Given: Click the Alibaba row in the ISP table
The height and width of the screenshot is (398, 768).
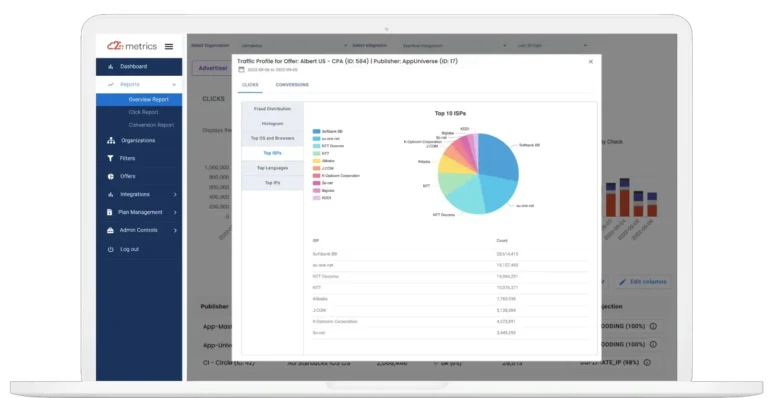Looking at the screenshot, I should pyautogui.click(x=451, y=299).
